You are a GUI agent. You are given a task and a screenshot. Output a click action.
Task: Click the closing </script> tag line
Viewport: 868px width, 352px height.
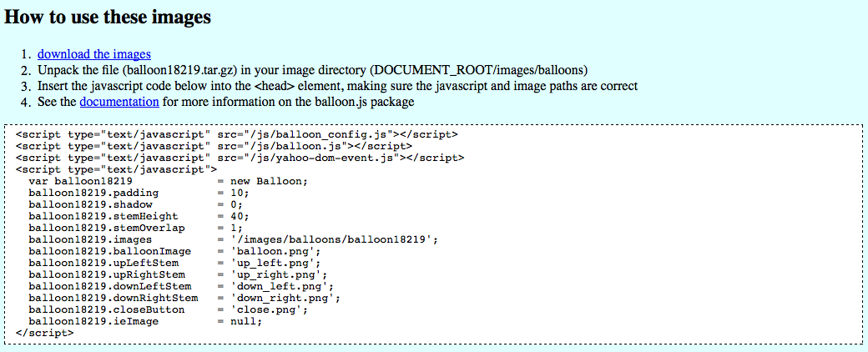click(45, 333)
